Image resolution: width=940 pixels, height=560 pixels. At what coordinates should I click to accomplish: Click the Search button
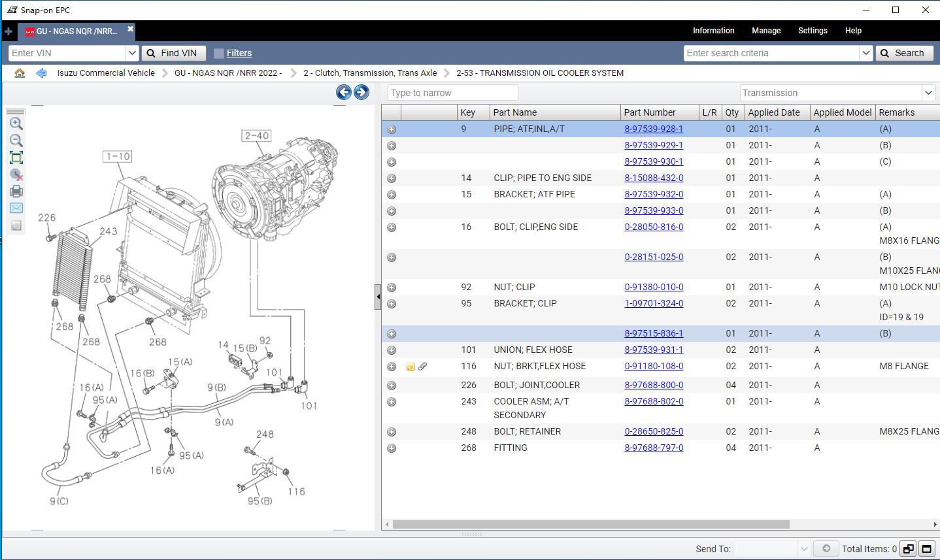[905, 53]
